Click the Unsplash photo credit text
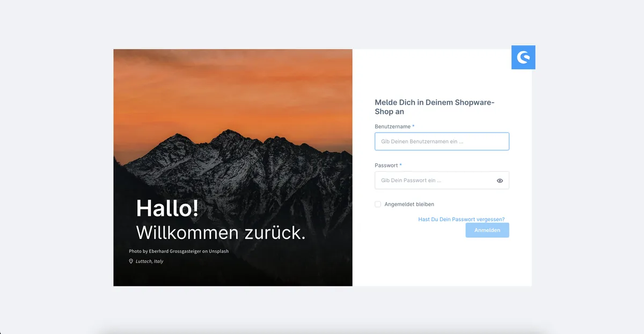This screenshot has height=334, width=644. click(179, 251)
